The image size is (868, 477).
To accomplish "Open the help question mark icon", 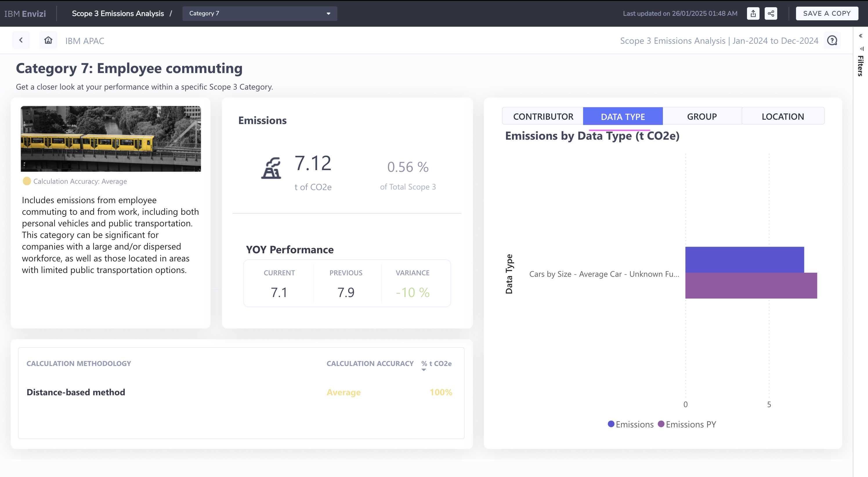I will pos(832,40).
